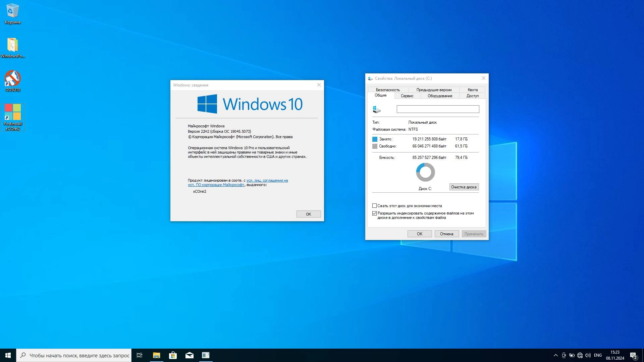Viewport: 644px width, 362px height.
Task: Click the '85 257 527 296 байт' capacity
Action: tap(429, 158)
